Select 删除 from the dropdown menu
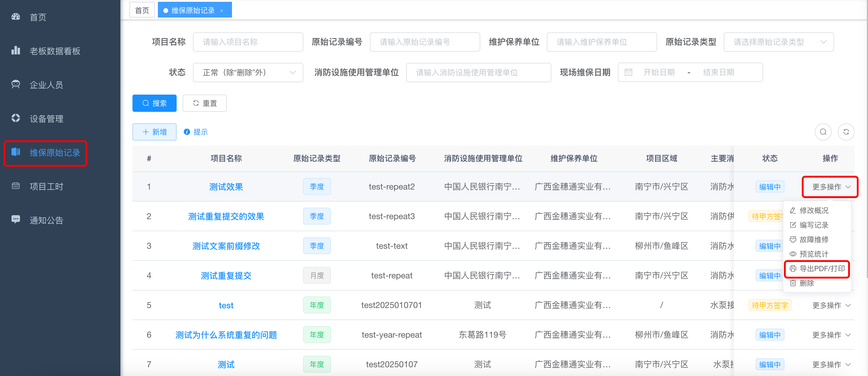868x376 pixels. (x=817, y=283)
